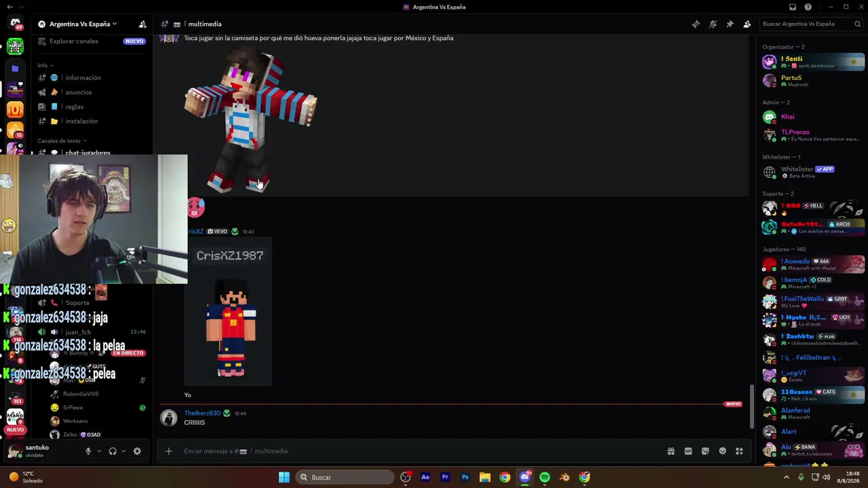Click member Partu5 in member list
The width and height of the screenshot is (868, 488).
[813, 81]
